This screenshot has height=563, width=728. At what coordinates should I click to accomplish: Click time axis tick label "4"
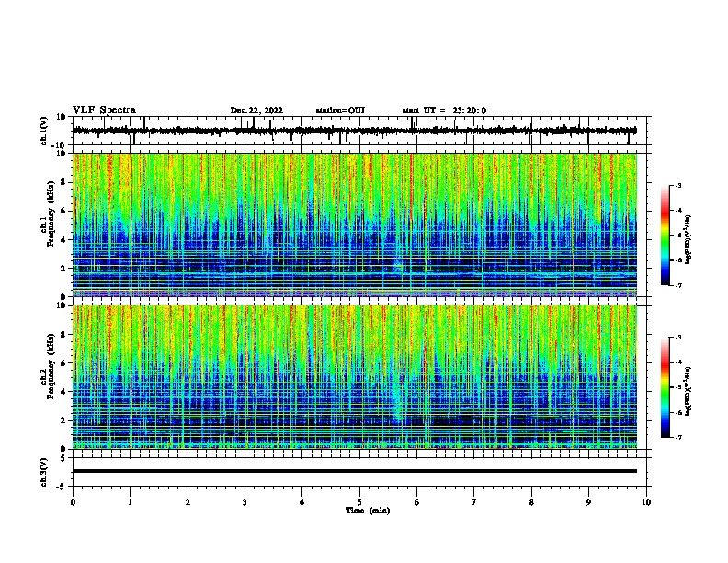(302, 502)
